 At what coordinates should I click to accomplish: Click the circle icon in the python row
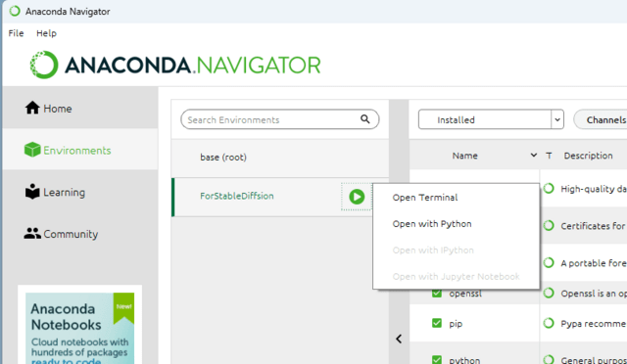549,359
